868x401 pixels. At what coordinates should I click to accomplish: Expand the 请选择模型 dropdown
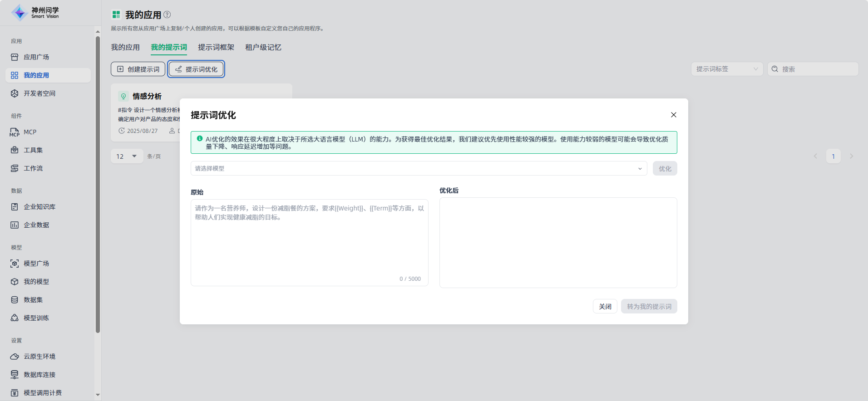click(418, 168)
